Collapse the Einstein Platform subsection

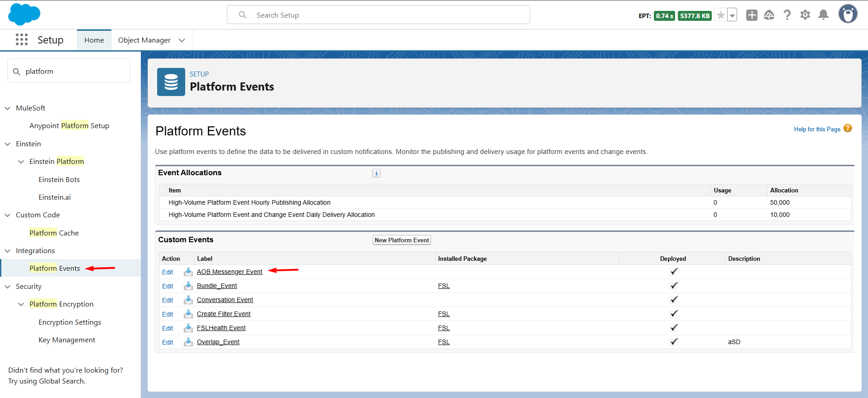pos(21,162)
